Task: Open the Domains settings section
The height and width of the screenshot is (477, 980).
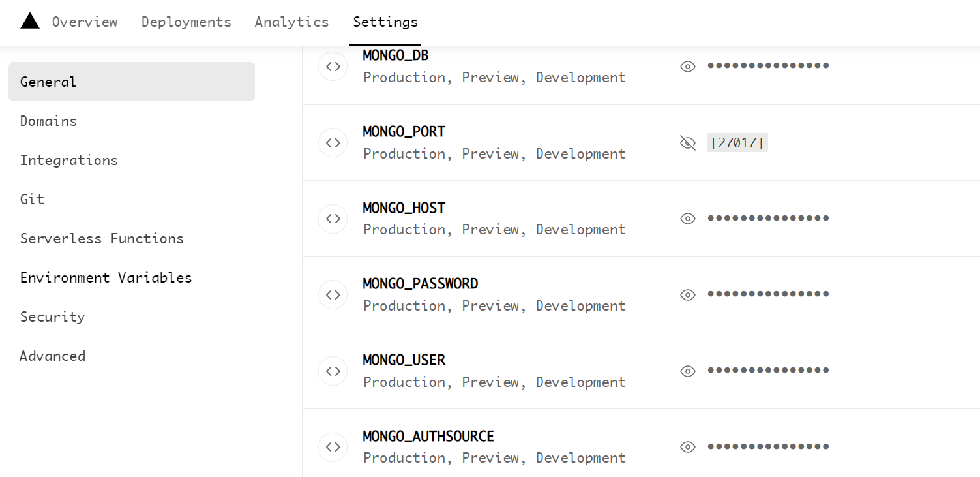Action: (48, 121)
